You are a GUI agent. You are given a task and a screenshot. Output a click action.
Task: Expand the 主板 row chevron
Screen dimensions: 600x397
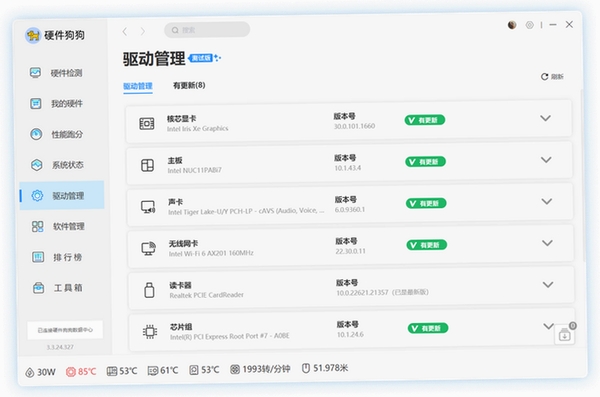546,160
